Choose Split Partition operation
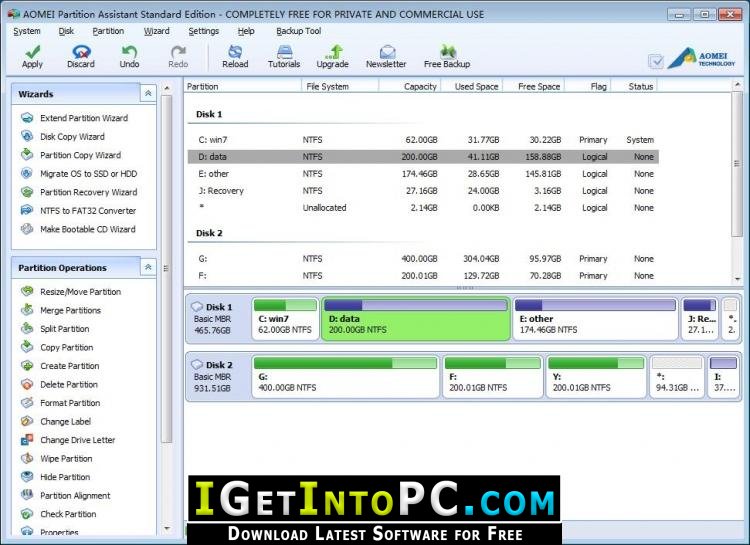 (x=55, y=329)
